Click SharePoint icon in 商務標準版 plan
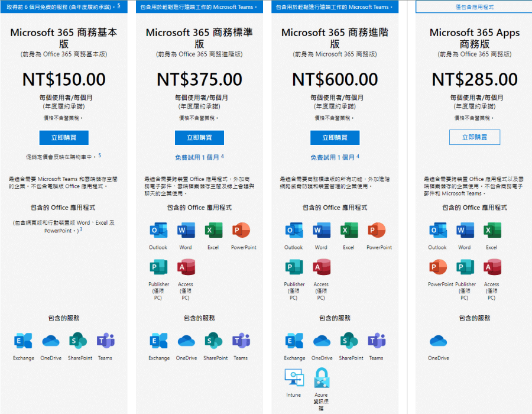The height and width of the screenshot is (414, 532). 213,341
